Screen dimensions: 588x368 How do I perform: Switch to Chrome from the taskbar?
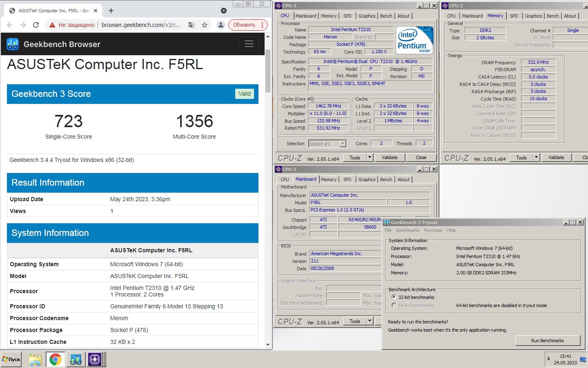pos(55,360)
